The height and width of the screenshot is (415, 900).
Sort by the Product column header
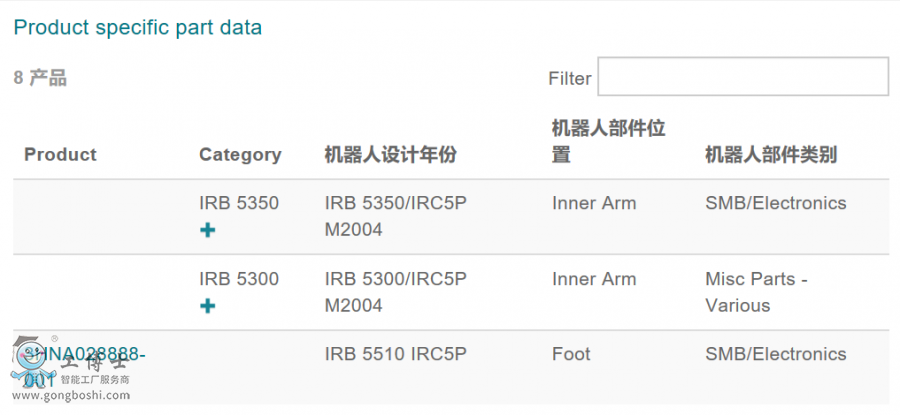[60, 154]
